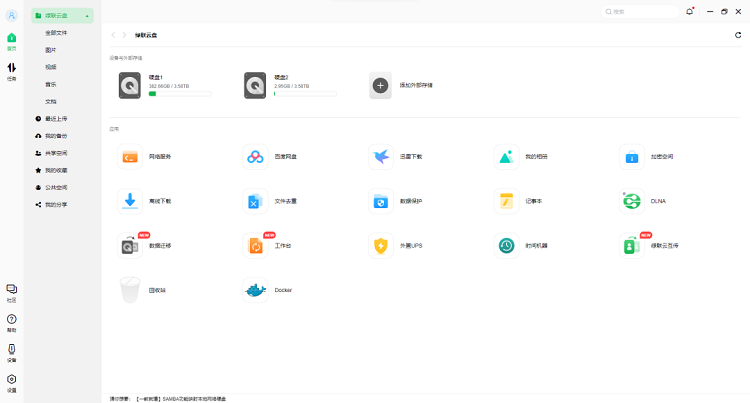The width and height of the screenshot is (750, 403).
Task: Open the Time Machine (时光机器) app
Action: coord(507,245)
